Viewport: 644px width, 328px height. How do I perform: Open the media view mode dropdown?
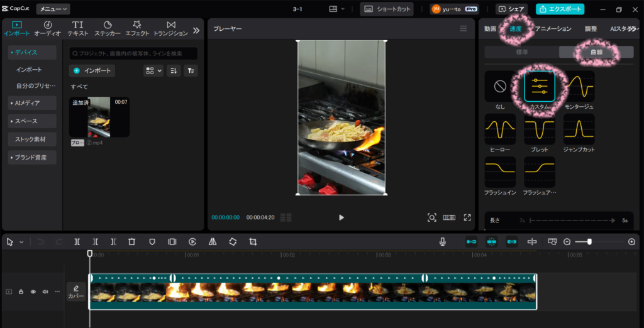(x=153, y=70)
